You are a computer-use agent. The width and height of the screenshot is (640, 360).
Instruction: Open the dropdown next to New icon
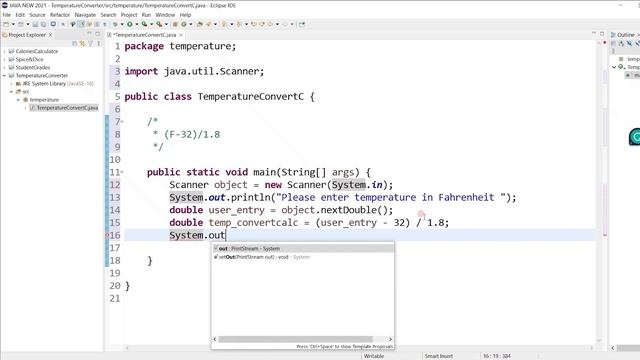[13, 24]
